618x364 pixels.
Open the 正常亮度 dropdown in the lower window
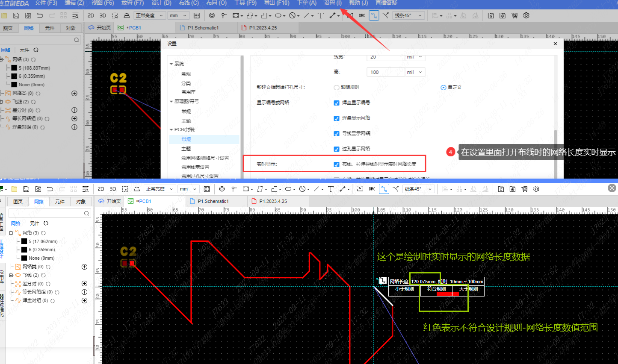[159, 189]
